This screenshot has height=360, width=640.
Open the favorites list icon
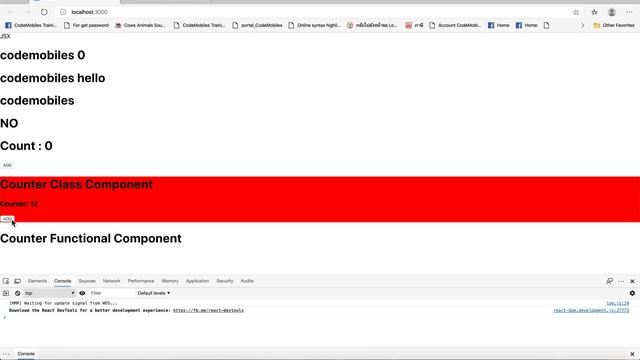click(x=594, y=12)
